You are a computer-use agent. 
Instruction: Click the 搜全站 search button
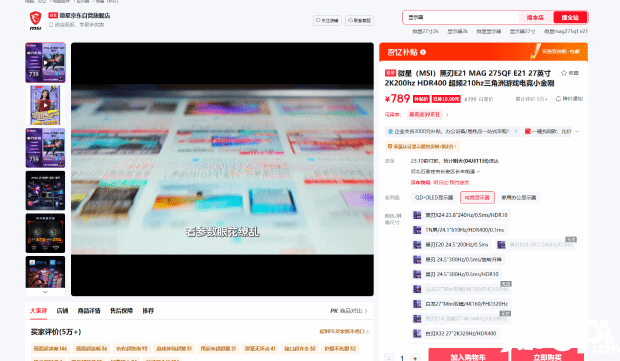(570, 17)
